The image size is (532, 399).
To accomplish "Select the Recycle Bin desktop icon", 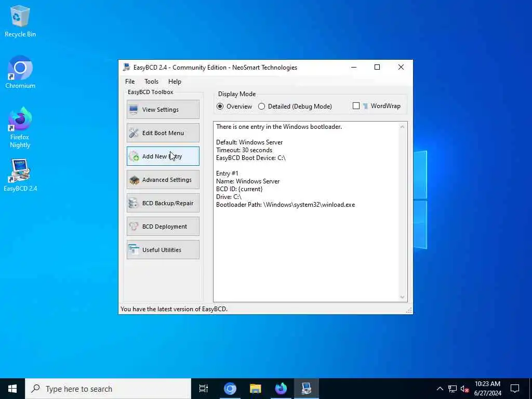I will [20, 22].
